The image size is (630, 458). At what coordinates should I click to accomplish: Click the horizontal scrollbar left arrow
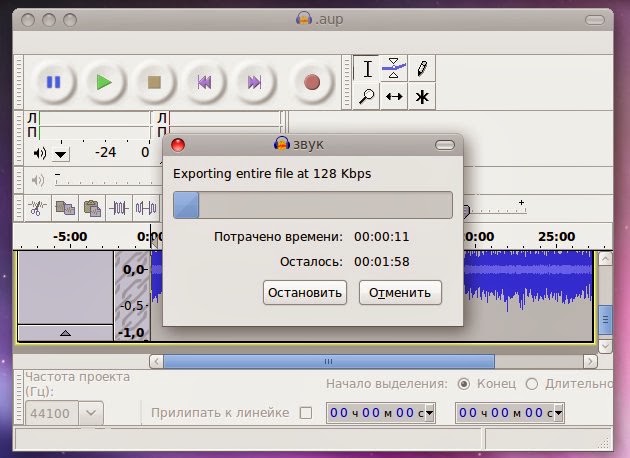point(156,362)
